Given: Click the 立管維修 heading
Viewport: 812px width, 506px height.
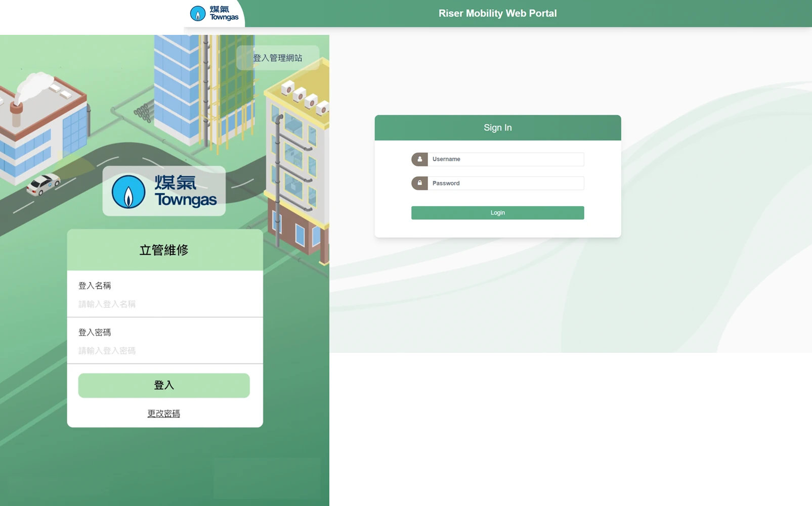Looking at the screenshot, I should pos(164,250).
